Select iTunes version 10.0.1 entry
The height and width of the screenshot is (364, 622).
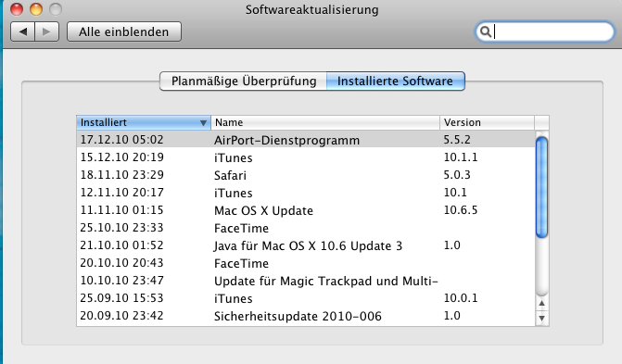tap(306, 298)
